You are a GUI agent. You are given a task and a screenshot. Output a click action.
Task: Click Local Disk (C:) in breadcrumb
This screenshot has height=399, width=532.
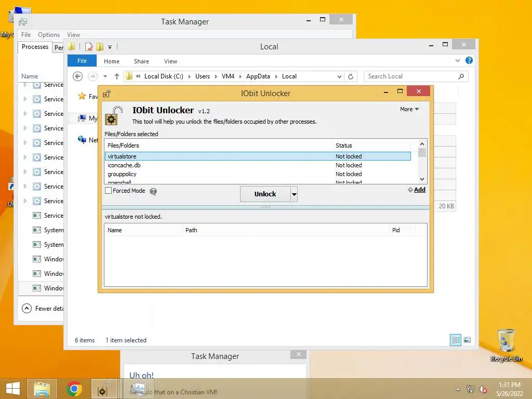[164, 76]
